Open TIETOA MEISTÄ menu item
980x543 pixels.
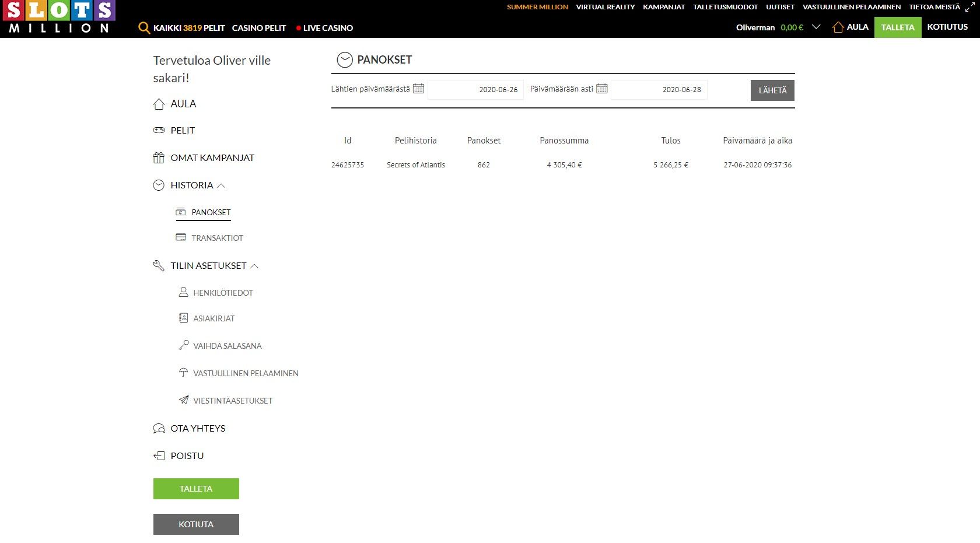[x=934, y=7]
